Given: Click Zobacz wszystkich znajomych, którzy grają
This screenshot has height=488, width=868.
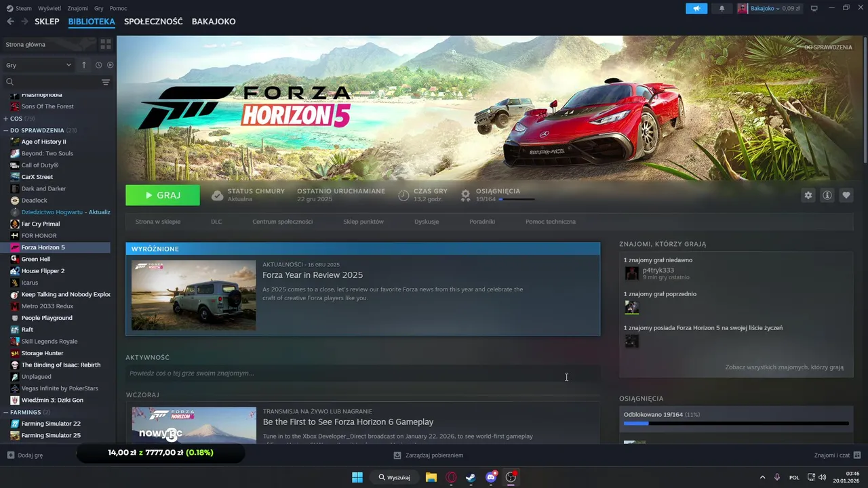Looking at the screenshot, I should 785,367.
